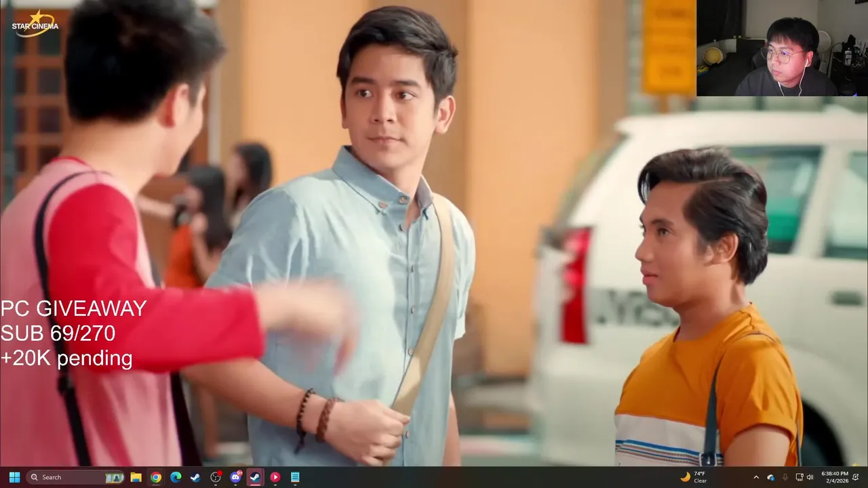The height and width of the screenshot is (488, 868).
Task: Open the network status tray icon
Action: coord(799,477)
